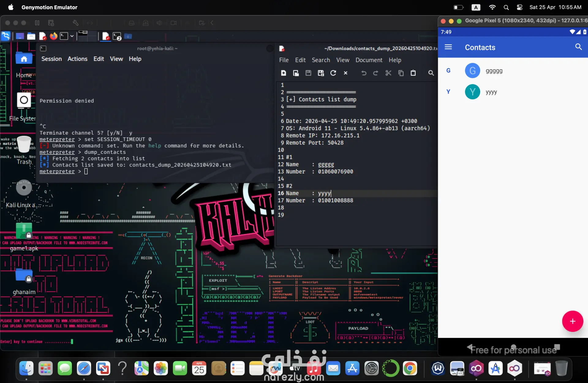Click the Wi-Fi icon in the menu bar
This screenshot has height=383, width=588.
492,7
